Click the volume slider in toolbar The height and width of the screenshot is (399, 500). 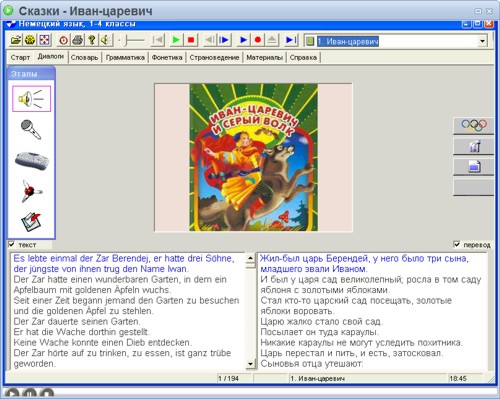(x=133, y=41)
